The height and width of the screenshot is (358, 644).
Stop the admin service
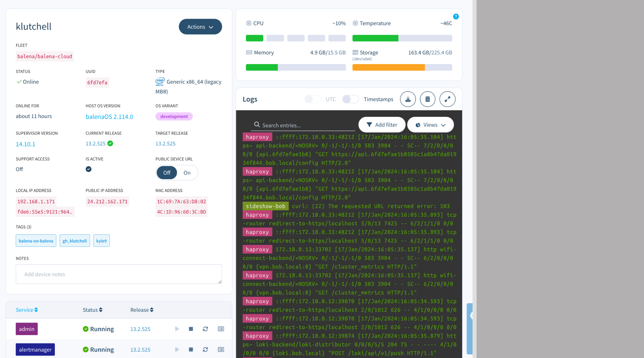click(x=191, y=329)
